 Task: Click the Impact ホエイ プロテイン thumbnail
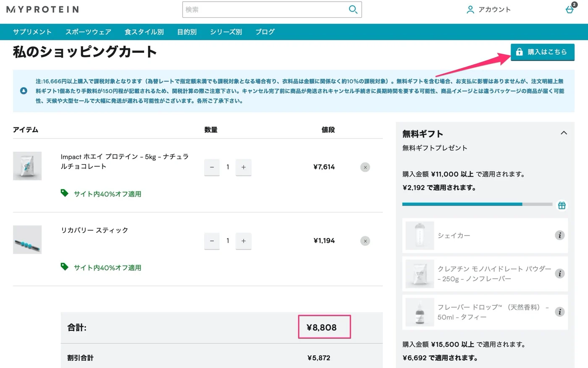point(27,166)
